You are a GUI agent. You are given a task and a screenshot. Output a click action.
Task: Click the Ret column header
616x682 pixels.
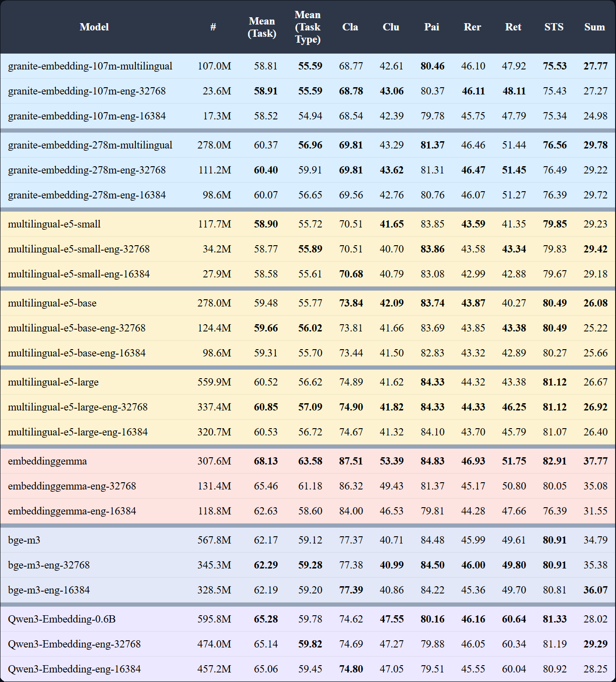point(513,27)
